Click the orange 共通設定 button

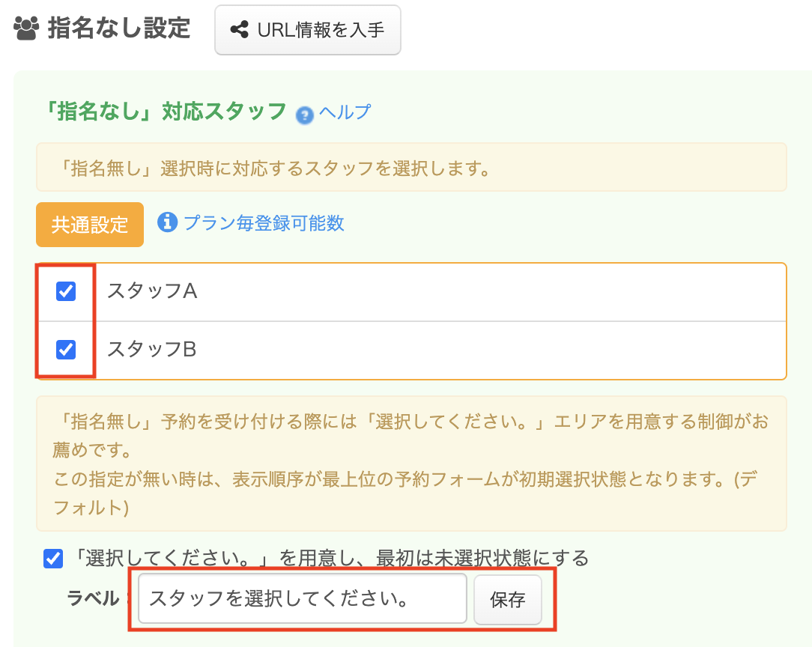90,225
